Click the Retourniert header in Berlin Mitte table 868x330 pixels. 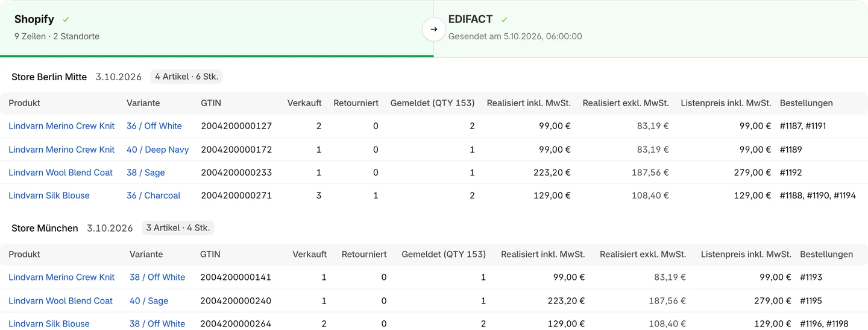tap(356, 103)
